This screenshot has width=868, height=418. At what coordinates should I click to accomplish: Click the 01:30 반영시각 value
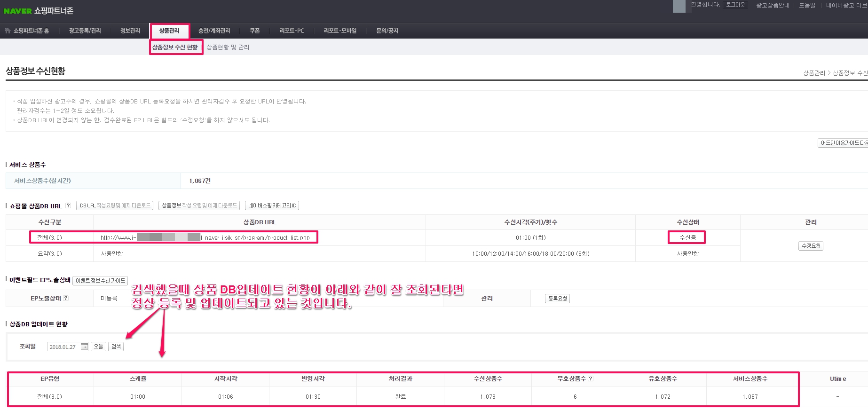(313, 397)
